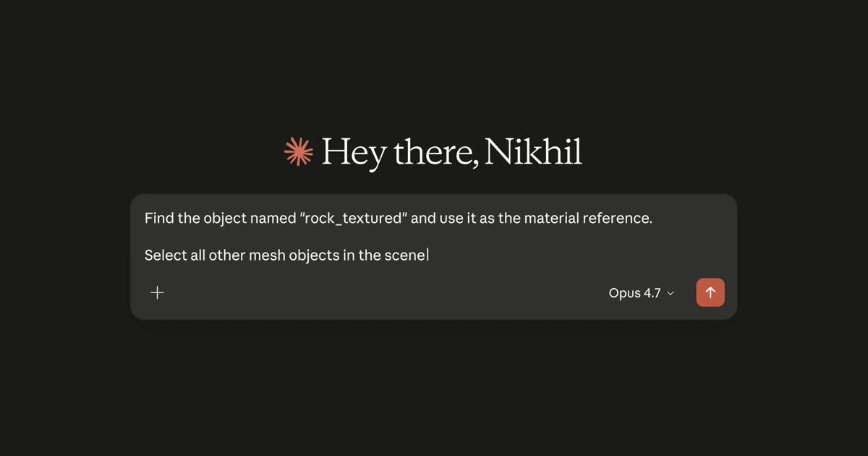Screen dimensions: 868x456
Task: Click the upward arrow inside the send button
Action: pyautogui.click(x=710, y=292)
